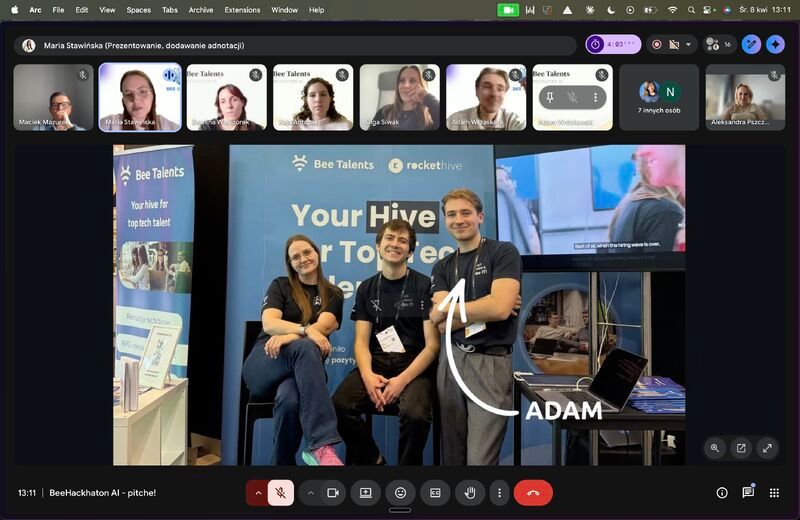This screenshot has width=800, height=520.
Task: Click the recording indicator icon
Action: click(x=657, y=44)
